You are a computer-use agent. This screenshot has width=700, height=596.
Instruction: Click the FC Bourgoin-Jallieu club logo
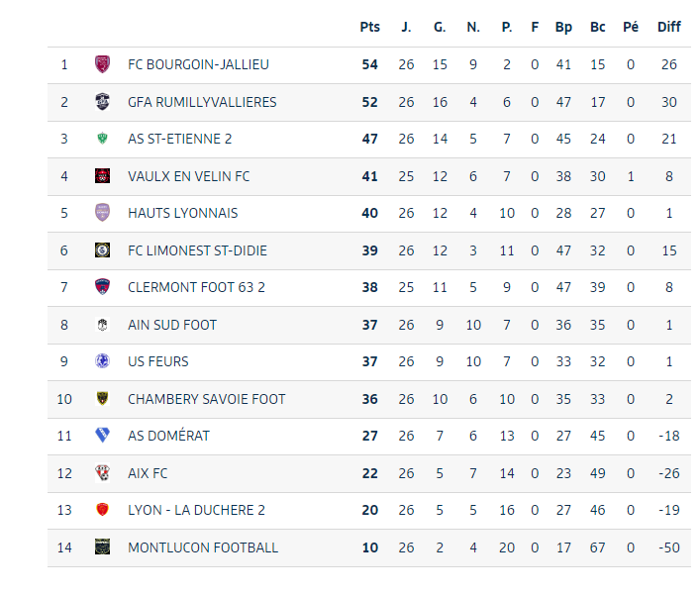(x=102, y=64)
